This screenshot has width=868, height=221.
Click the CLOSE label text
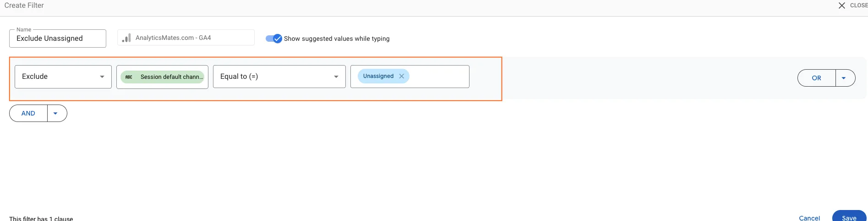(859, 6)
